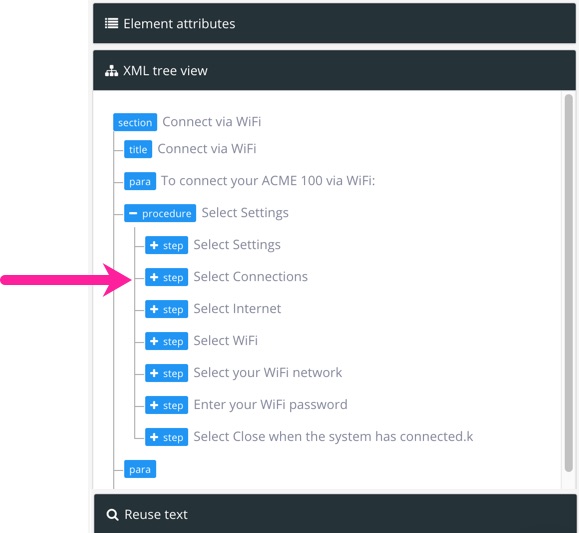
Task: Expand the Select WiFi step plus icon
Action: 154,341
